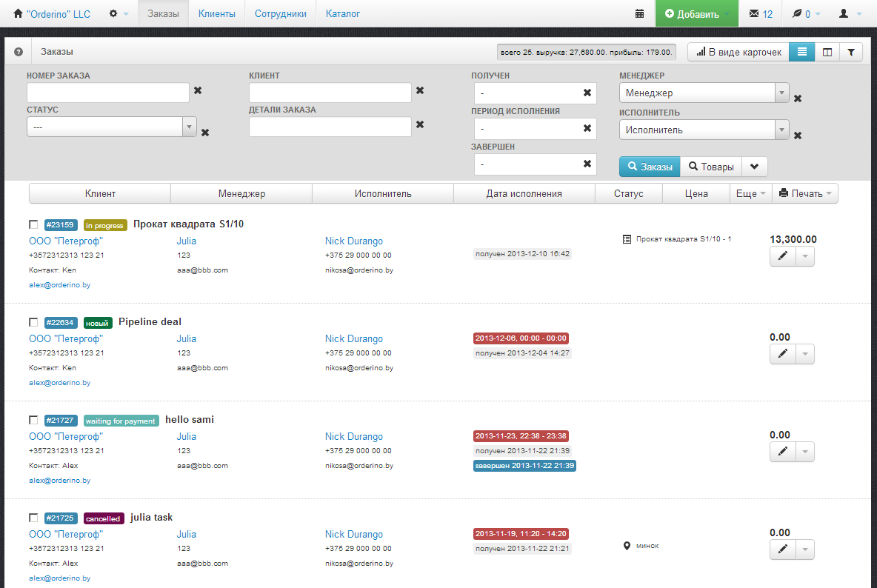The height and width of the screenshot is (588, 877).
Task: Expand the Статус dropdown filter
Action: [x=111, y=127]
